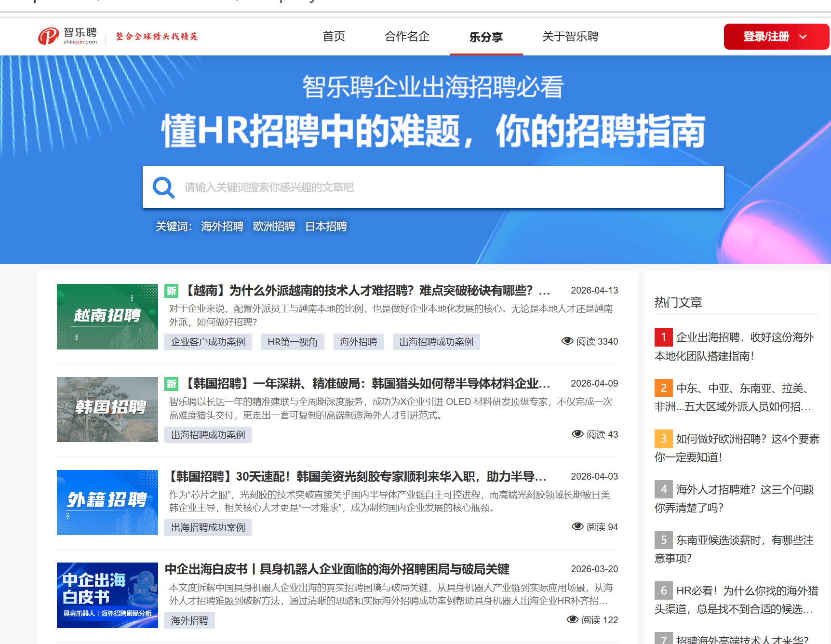Open the 中企出海白皮书 thumbnail image
Viewport: 831px width, 644px height.
107,595
